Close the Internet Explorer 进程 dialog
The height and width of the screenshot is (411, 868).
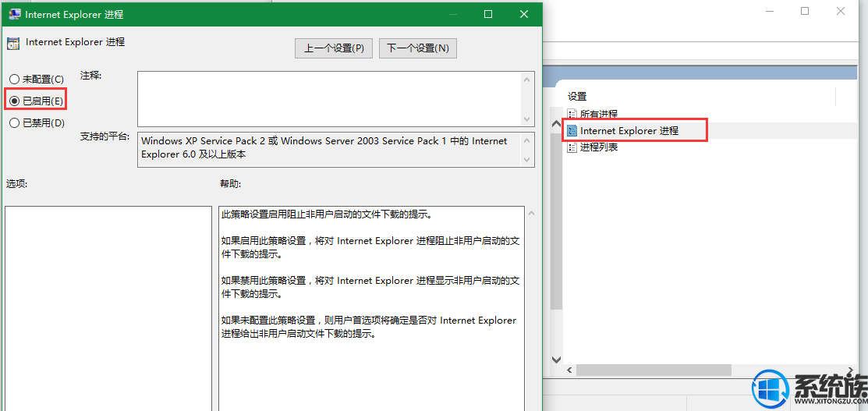(523, 14)
